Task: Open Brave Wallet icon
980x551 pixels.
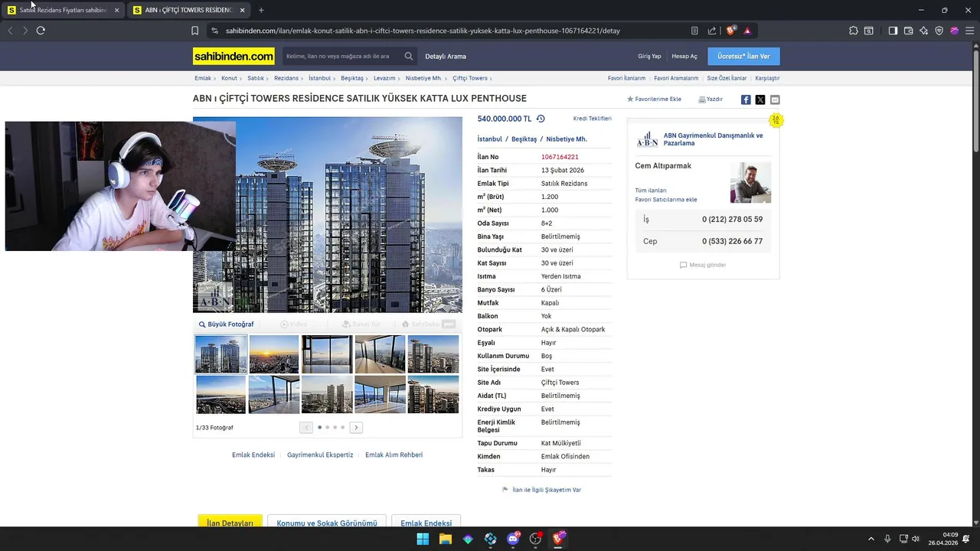Action: [x=909, y=31]
